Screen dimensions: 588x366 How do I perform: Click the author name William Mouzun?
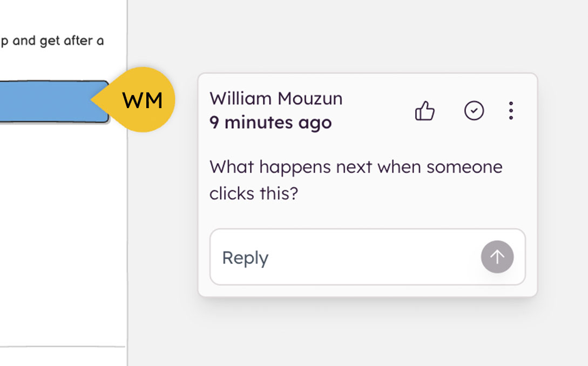pyautogui.click(x=276, y=99)
